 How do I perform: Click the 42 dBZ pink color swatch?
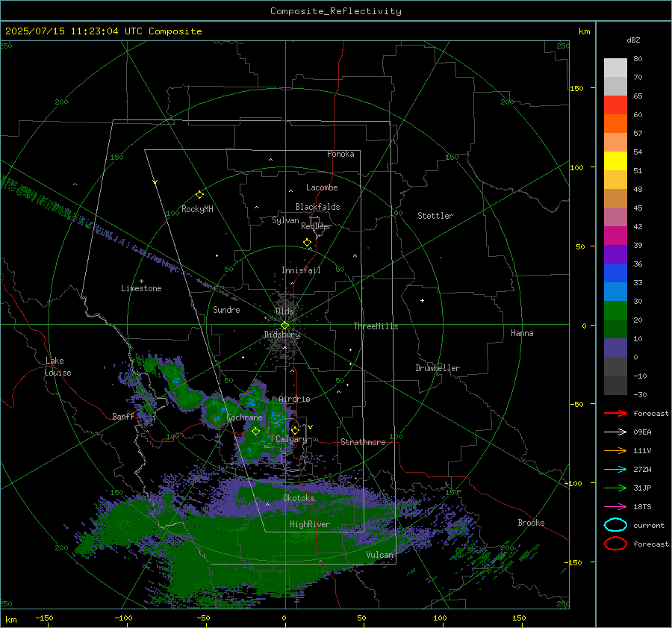[615, 217]
